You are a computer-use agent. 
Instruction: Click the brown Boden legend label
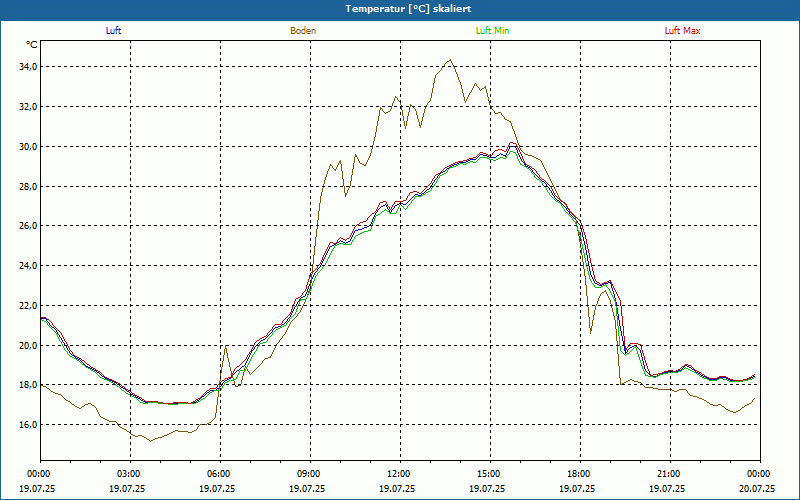(x=303, y=31)
